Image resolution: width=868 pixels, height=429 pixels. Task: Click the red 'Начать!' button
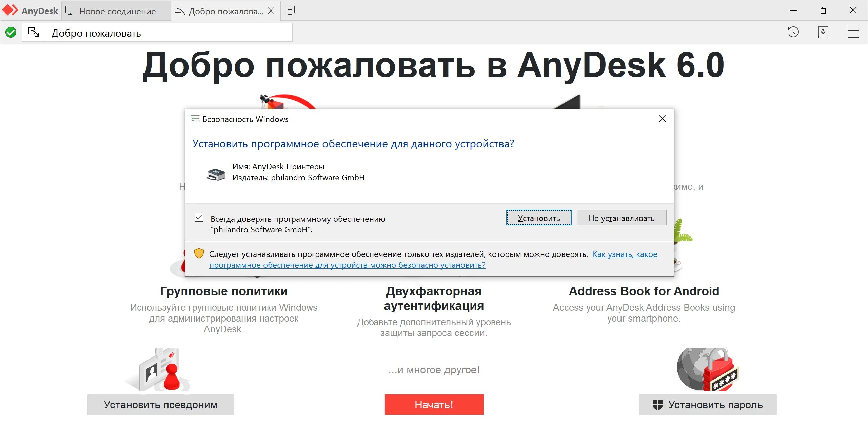pos(434,405)
